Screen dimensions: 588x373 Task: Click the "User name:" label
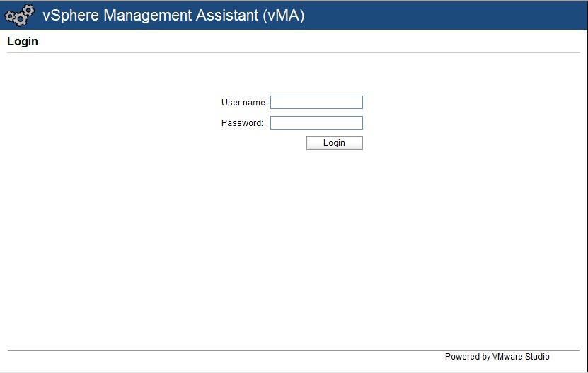click(x=244, y=103)
